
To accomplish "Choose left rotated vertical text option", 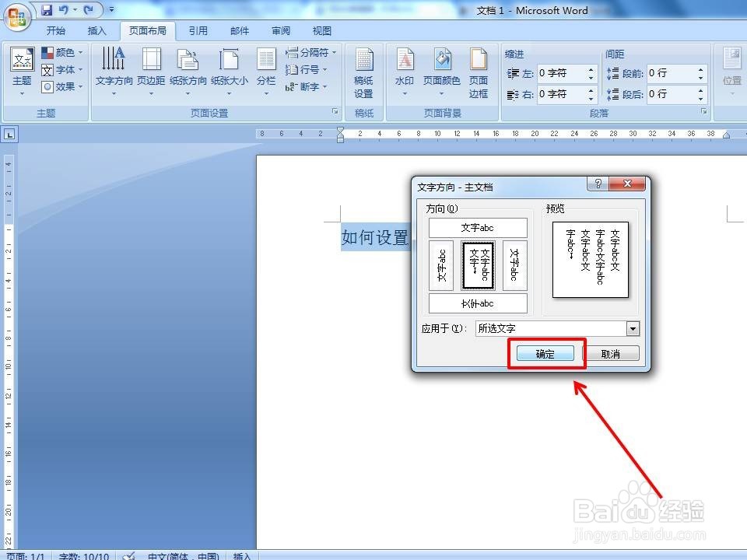I will click(441, 265).
